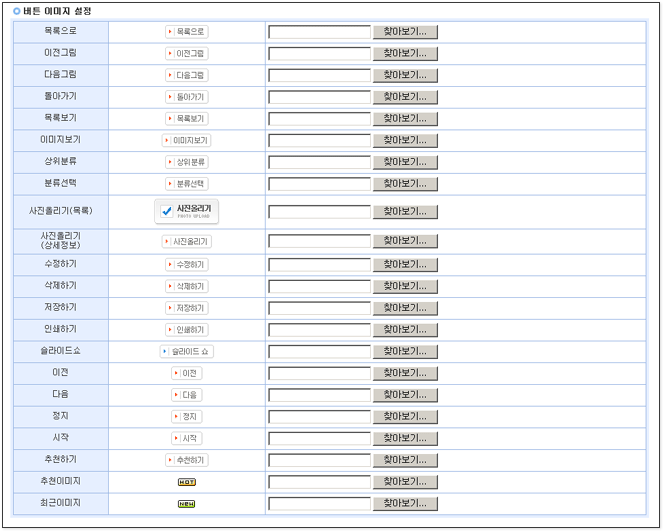
Task: Click the 정지 preview button image
Action: pyautogui.click(x=186, y=417)
